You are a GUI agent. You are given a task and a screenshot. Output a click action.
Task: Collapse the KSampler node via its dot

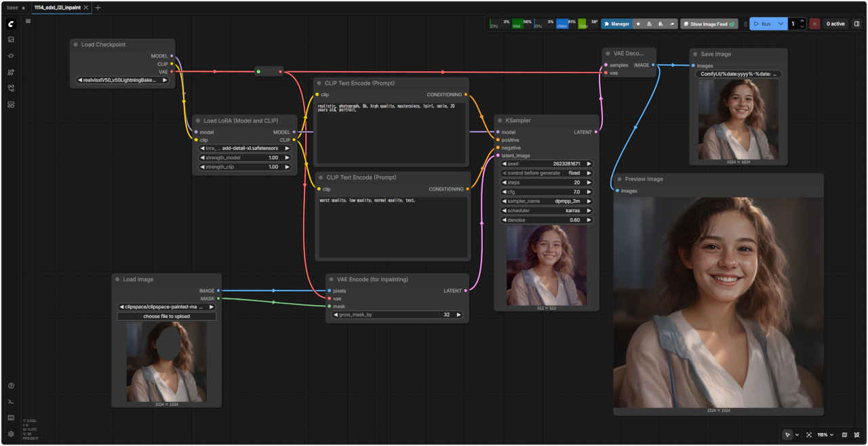500,121
